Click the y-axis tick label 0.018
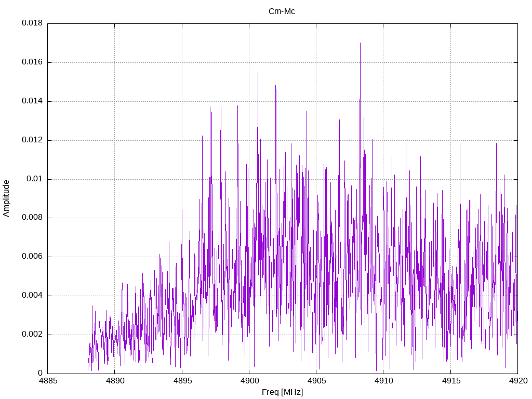Screen dimensions: 532x399 pos(32,23)
